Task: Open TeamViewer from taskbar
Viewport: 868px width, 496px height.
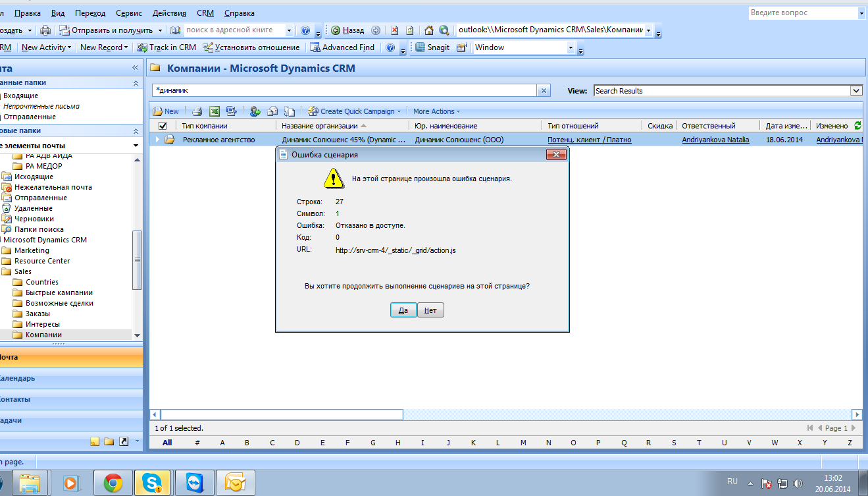Action: (x=194, y=483)
